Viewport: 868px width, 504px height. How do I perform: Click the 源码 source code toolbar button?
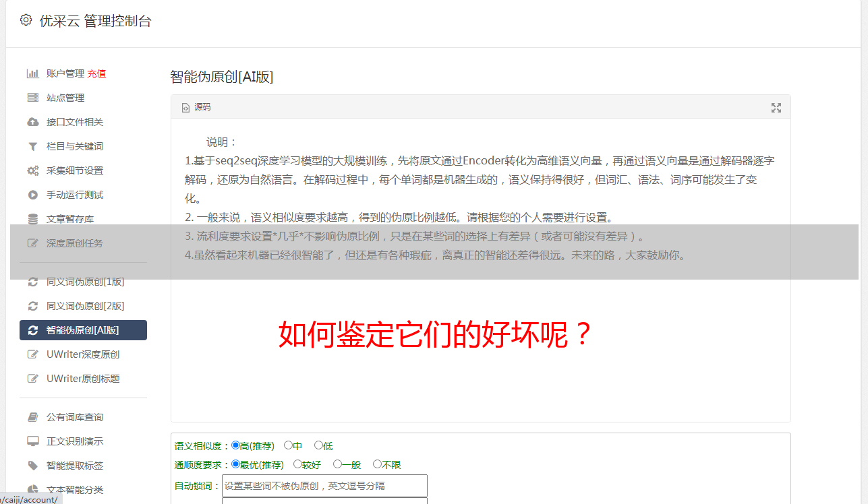click(196, 107)
